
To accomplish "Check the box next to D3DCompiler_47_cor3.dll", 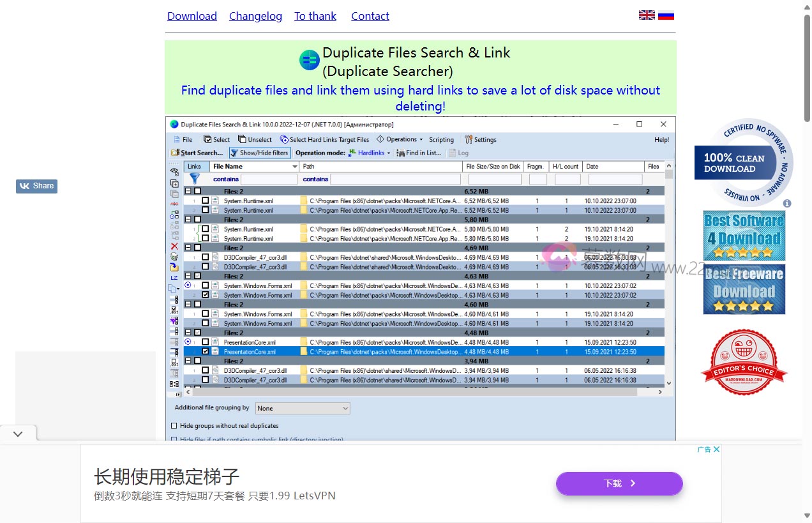I will 205,257.
